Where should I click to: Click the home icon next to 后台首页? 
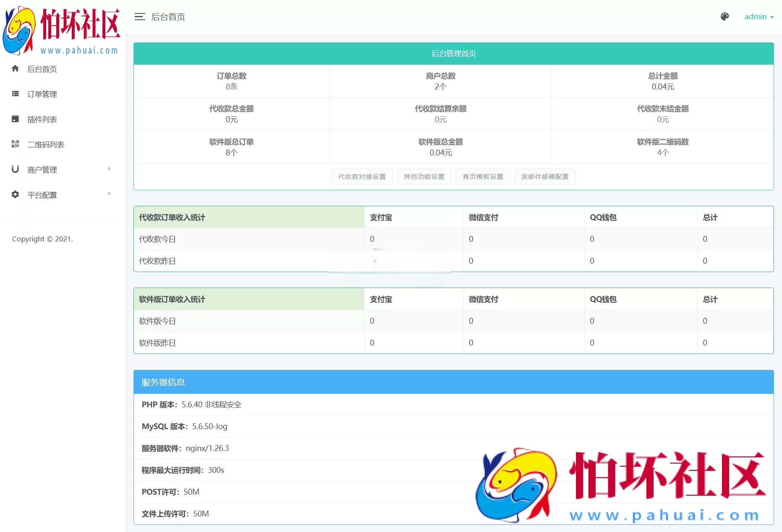pyautogui.click(x=15, y=69)
